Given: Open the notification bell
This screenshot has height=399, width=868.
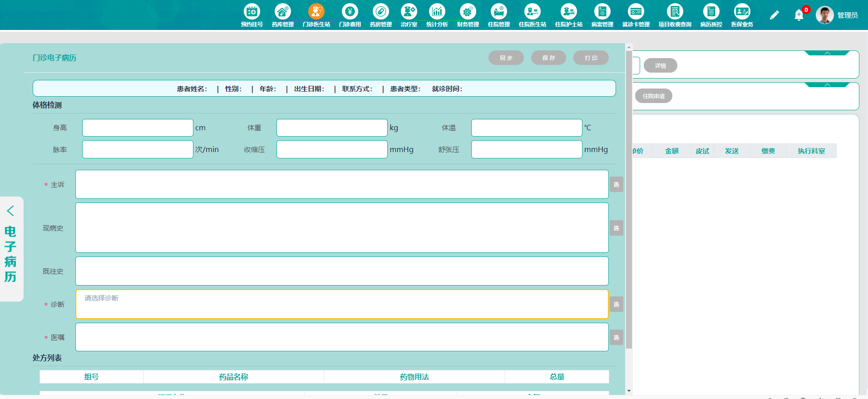Looking at the screenshot, I should [799, 15].
